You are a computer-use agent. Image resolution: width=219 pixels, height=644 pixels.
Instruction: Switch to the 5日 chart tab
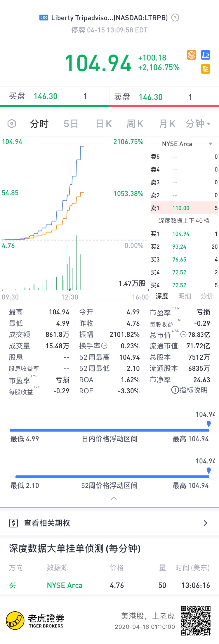coord(71,124)
